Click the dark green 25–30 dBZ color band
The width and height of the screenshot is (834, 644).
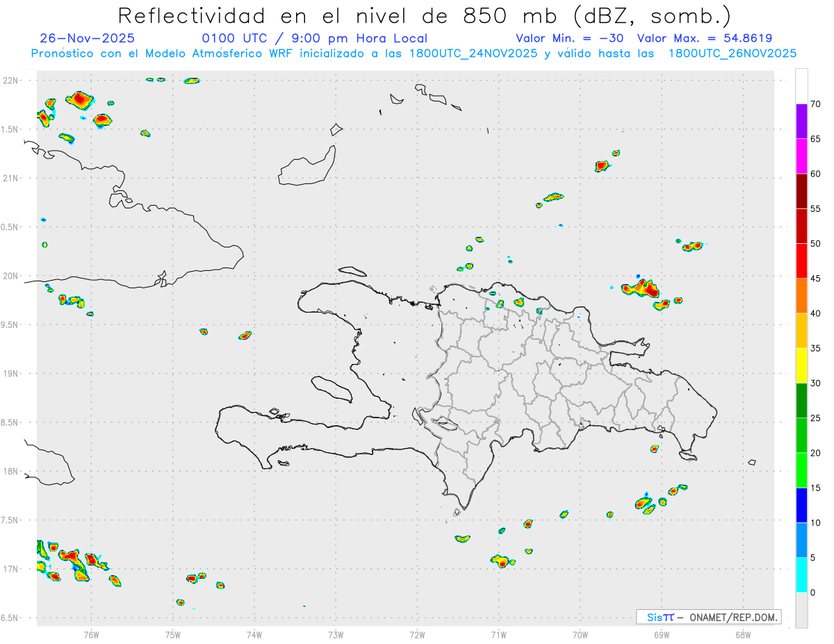coord(801,400)
